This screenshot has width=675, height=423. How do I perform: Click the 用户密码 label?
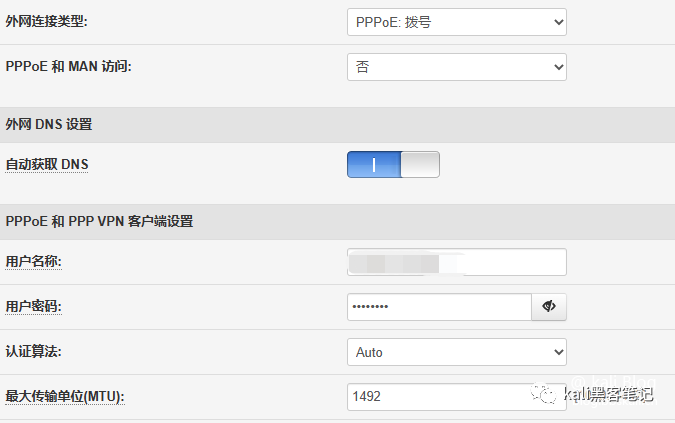click(34, 307)
